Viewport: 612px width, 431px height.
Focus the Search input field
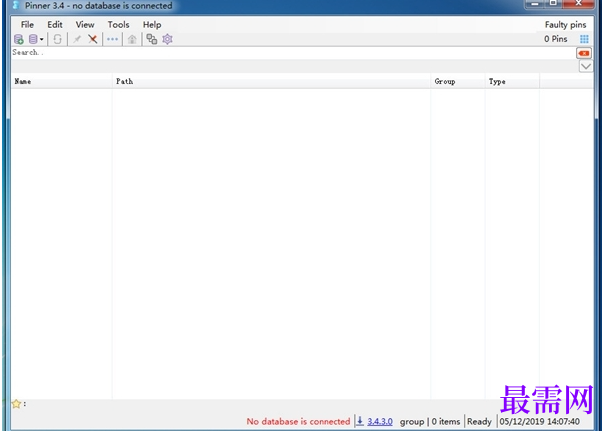(293, 53)
